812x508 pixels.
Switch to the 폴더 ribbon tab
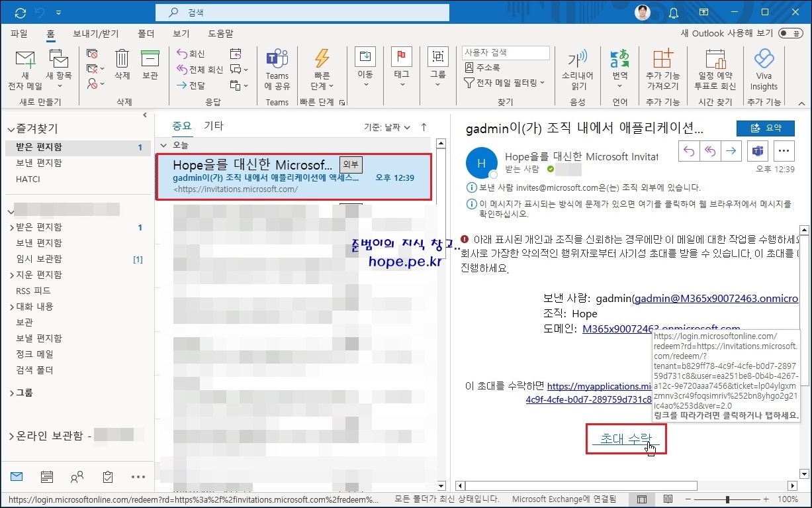[146, 33]
